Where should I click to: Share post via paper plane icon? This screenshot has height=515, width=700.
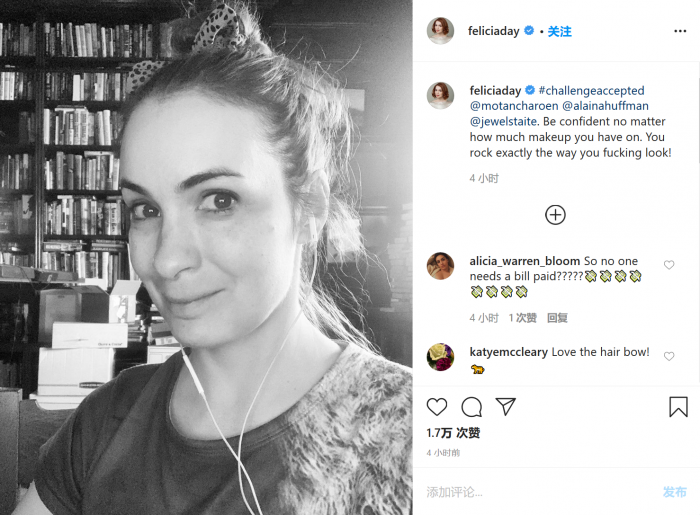506,407
